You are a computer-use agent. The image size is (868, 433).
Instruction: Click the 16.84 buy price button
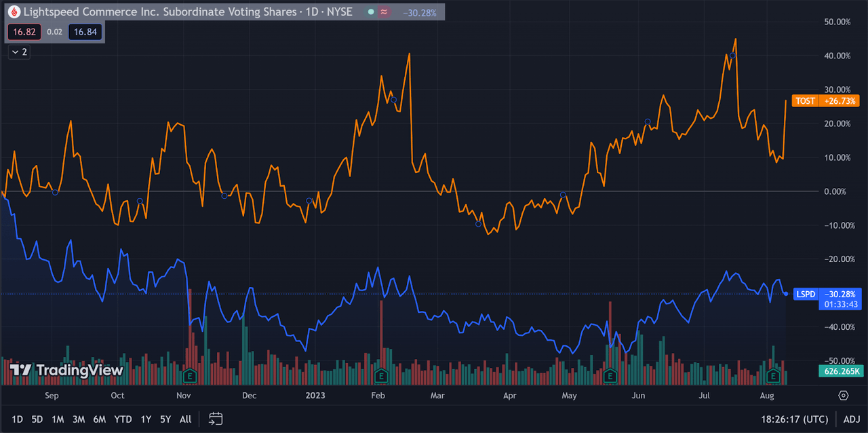tap(85, 32)
